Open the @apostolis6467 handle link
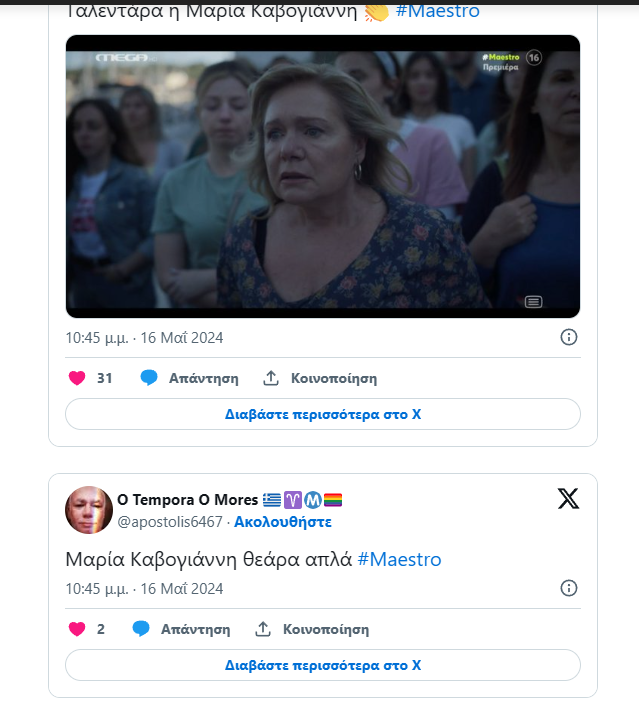 click(x=169, y=522)
